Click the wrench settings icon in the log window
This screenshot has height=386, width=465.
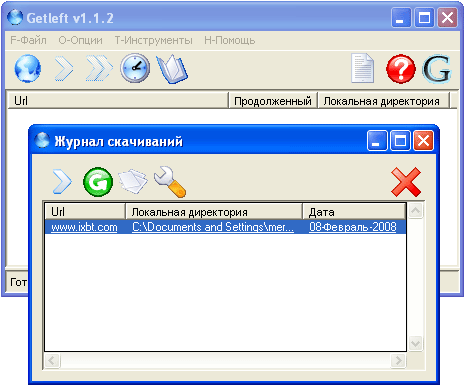(170, 182)
